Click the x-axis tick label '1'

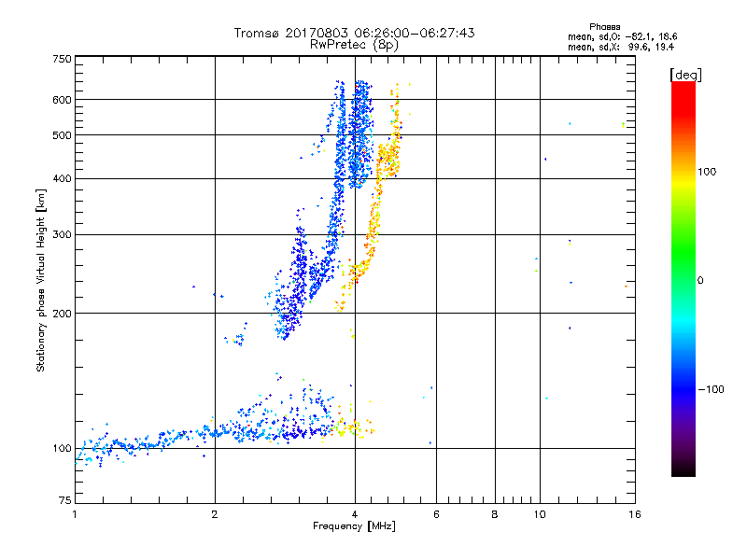pyautogui.click(x=75, y=514)
